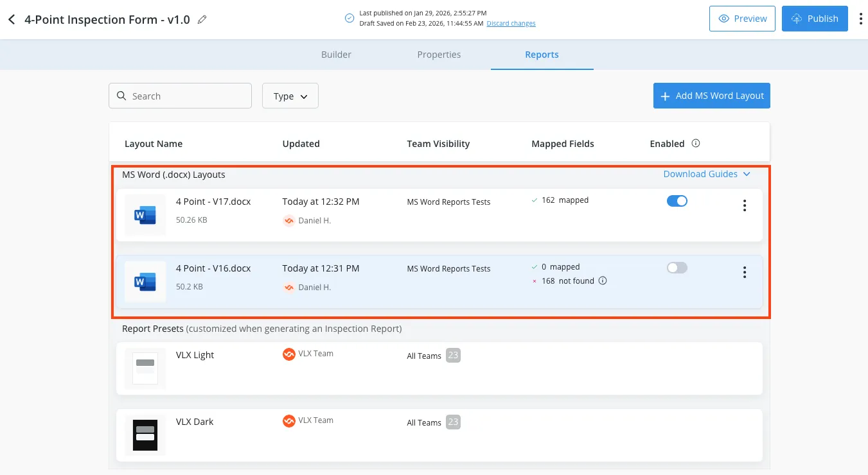Switch to the Builder tab
The width and height of the screenshot is (868, 475).
pyautogui.click(x=336, y=55)
